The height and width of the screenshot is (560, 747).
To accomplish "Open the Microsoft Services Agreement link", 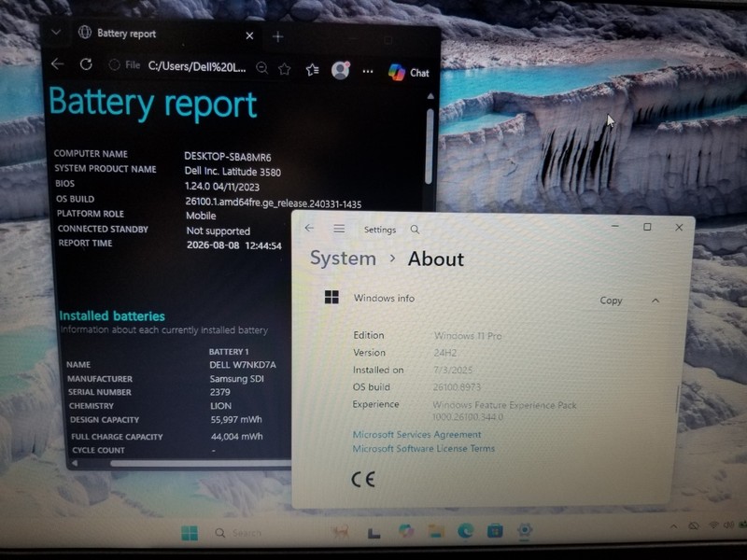I will tap(416, 434).
